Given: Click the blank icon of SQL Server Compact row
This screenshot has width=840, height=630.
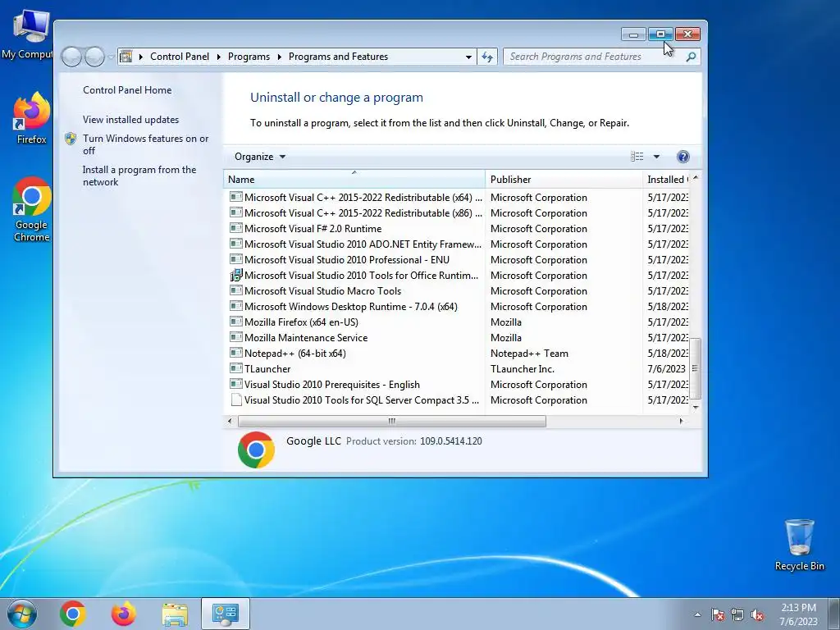Looking at the screenshot, I should point(235,400).
